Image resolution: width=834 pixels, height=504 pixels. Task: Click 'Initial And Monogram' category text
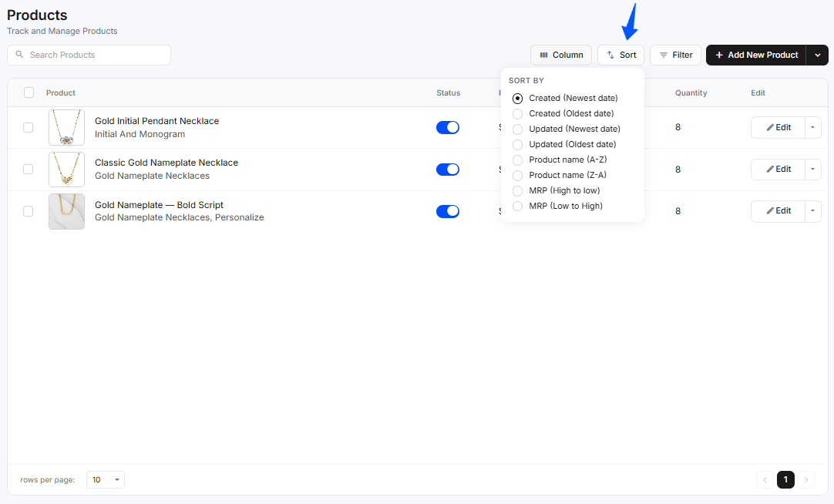coord(140,135)
